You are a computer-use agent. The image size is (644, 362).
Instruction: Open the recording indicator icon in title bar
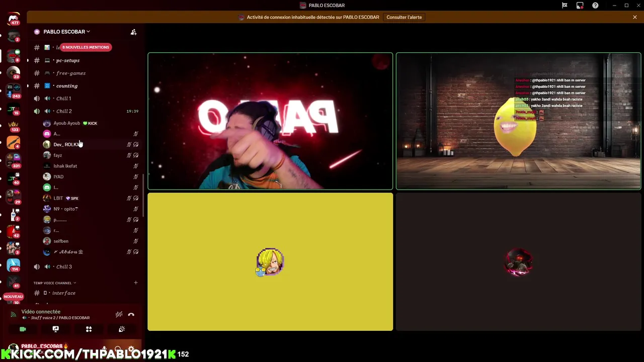[x=580, y=6]
